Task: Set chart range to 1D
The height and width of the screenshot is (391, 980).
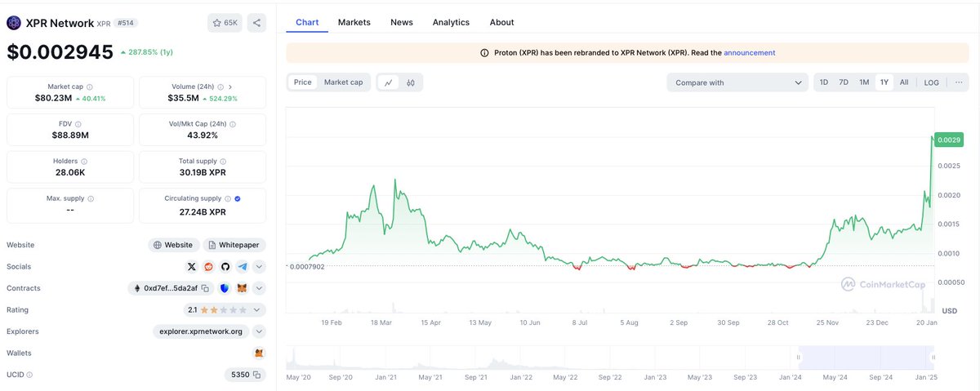Action: click(824, 82)
